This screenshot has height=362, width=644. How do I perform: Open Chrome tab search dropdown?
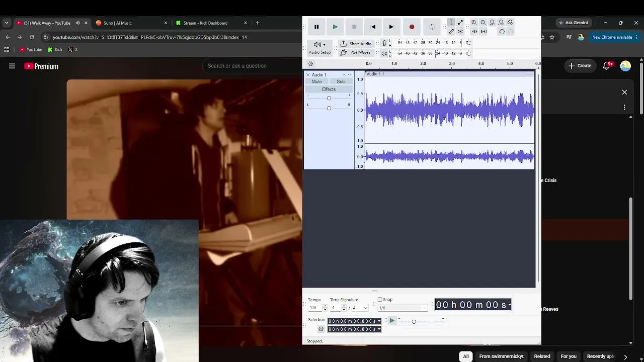click(7, 23)
